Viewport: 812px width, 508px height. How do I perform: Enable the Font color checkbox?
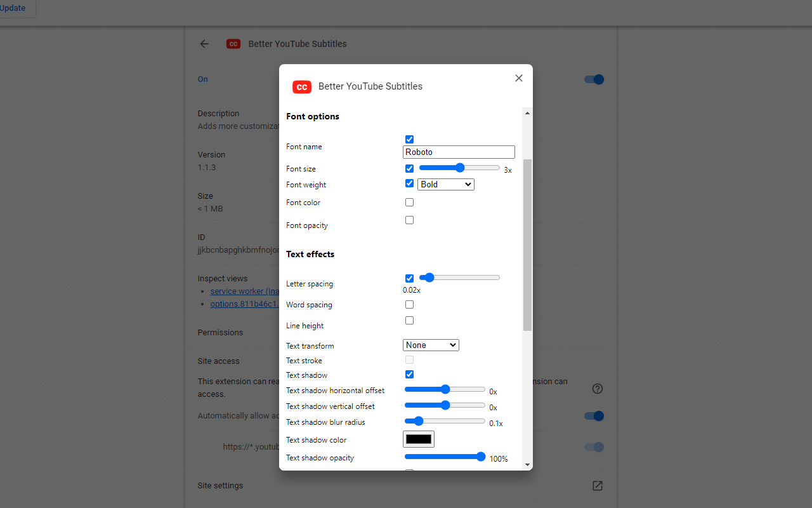point(409,202)
